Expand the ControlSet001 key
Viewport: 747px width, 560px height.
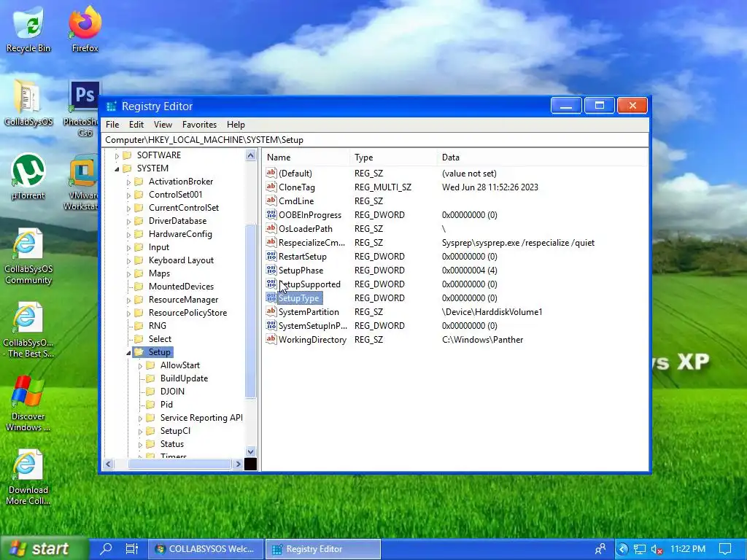(128, 195)
